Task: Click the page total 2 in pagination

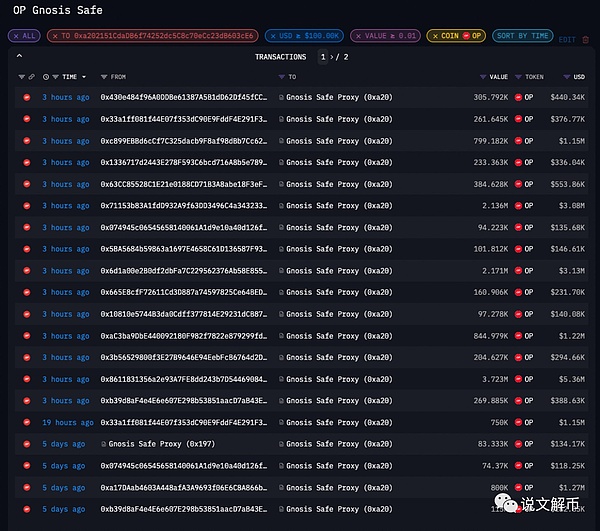Action: tap(346, 57)
